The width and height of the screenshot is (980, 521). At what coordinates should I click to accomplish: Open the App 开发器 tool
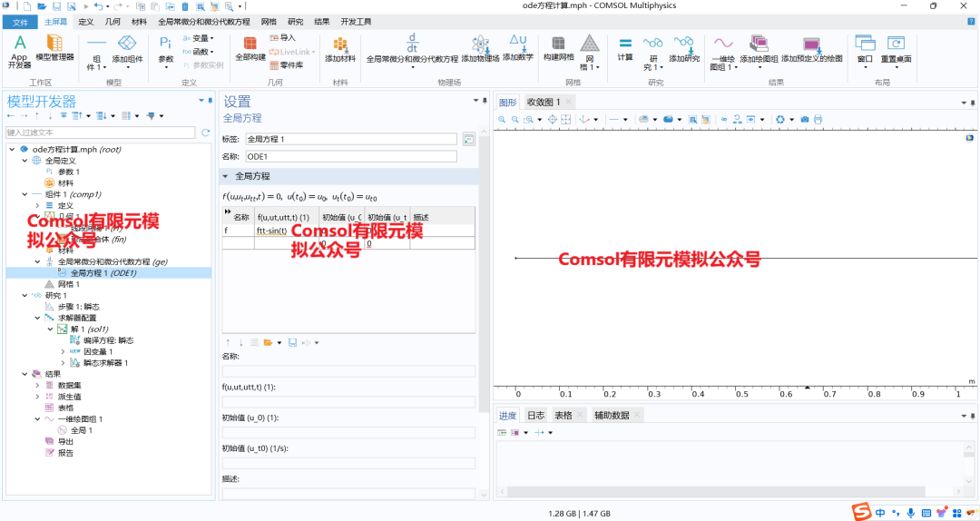[x=19, y=52]
